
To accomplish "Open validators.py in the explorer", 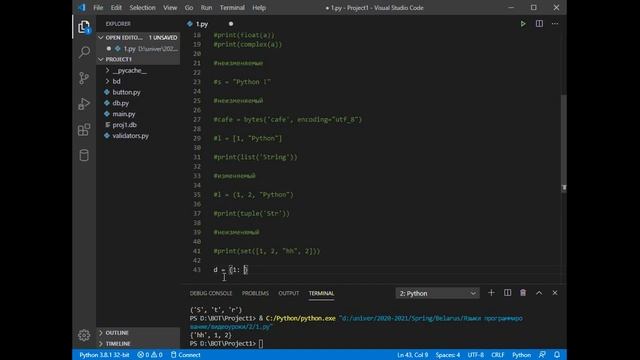I will pyautogui.click(x=131, y=136).
